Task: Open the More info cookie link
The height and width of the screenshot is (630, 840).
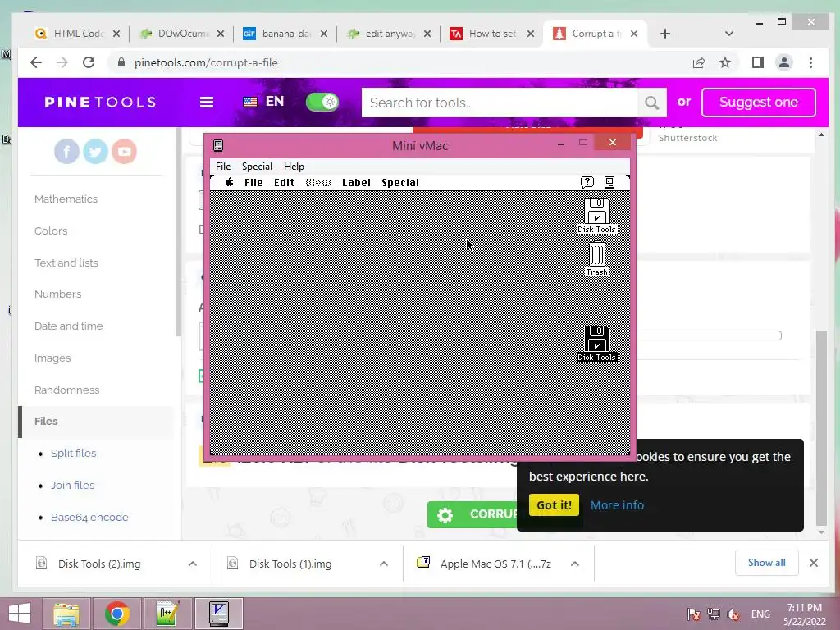Action: coord(617,505)
